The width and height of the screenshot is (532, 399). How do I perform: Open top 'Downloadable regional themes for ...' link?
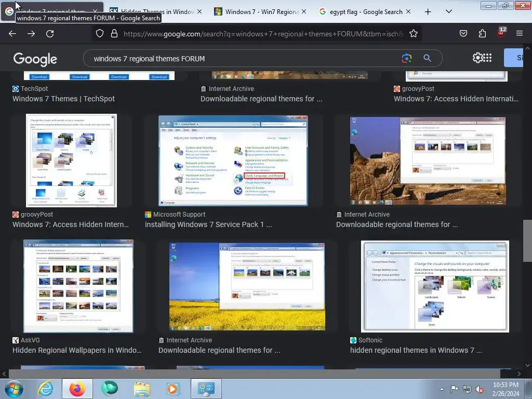coord(261,99)
